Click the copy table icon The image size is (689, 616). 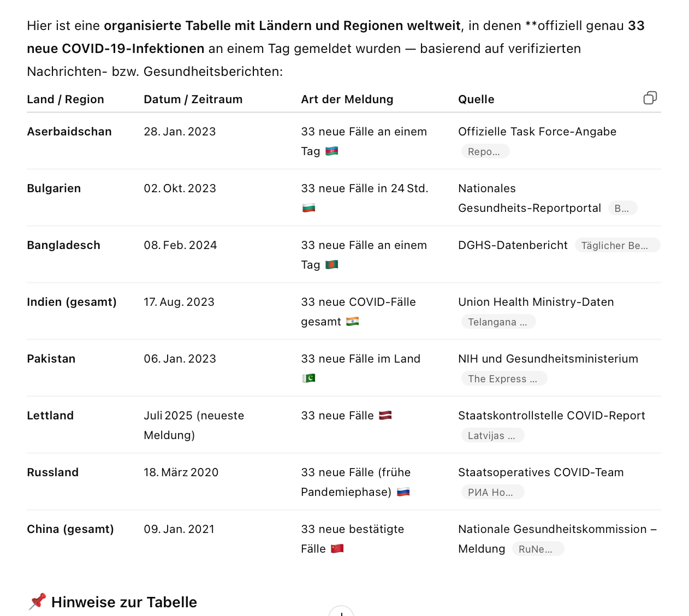pos(650,98)
